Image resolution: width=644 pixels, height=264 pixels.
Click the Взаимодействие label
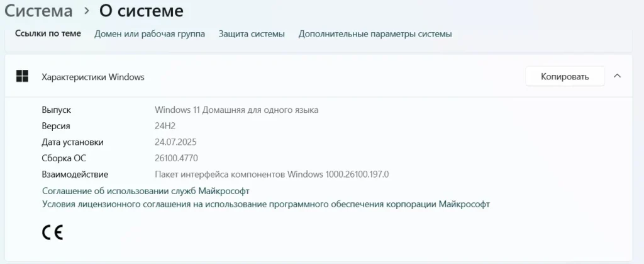(x=75, y=175)
